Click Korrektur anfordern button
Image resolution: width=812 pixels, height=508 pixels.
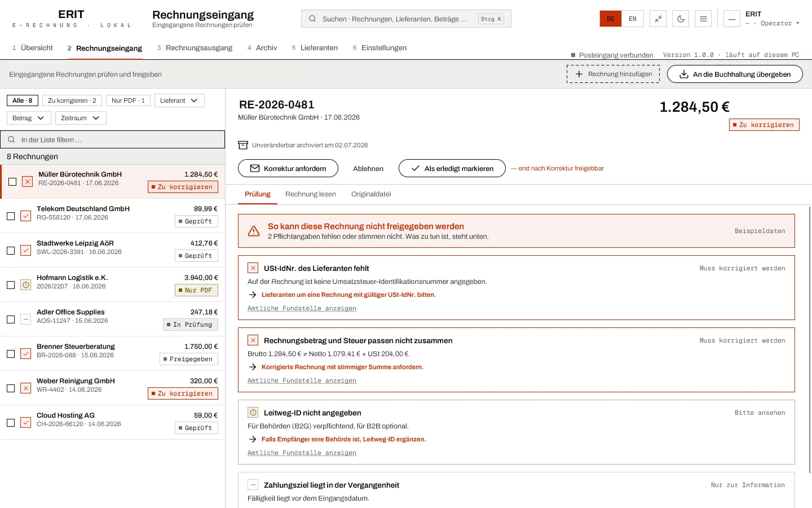(x=288, y=168)
